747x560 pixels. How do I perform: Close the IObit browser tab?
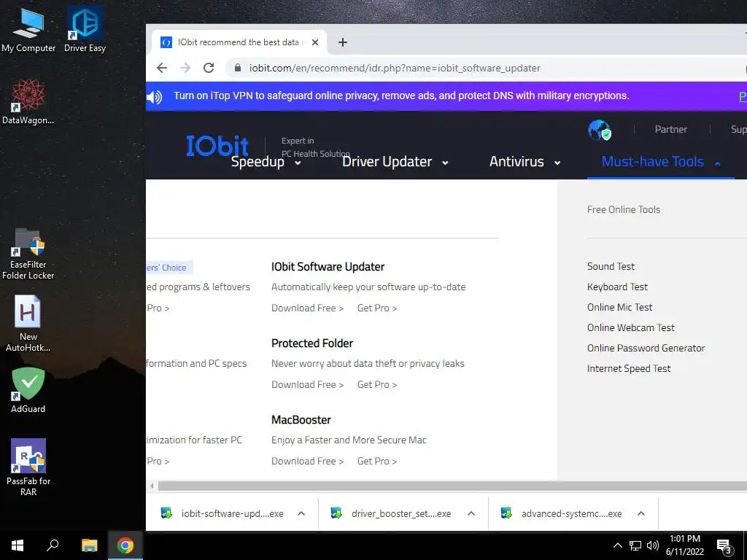click(315, 42)
